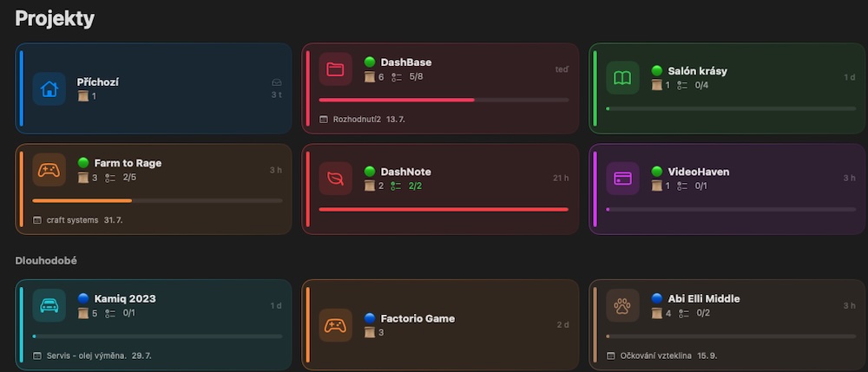This screenshot has width=868, height=372.
Task: Click the 0/4 task count on Salón krásy
Action: [x=702, y=86]
